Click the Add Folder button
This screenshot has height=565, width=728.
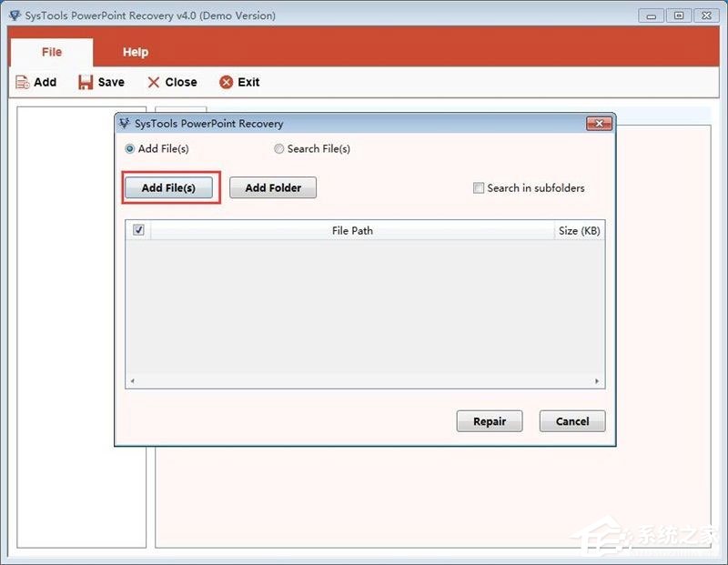(273, 187)
